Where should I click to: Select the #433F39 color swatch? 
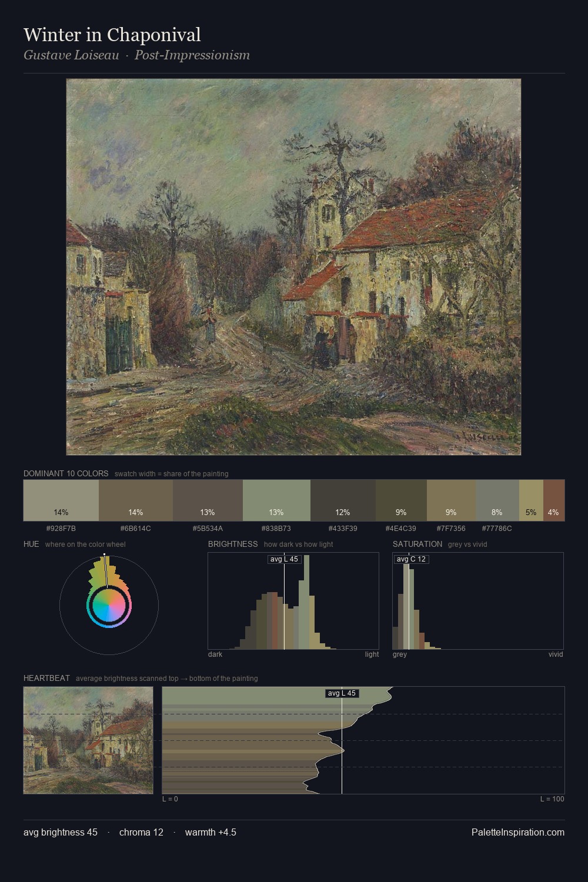pyautogui.click(x=343, y=500)
